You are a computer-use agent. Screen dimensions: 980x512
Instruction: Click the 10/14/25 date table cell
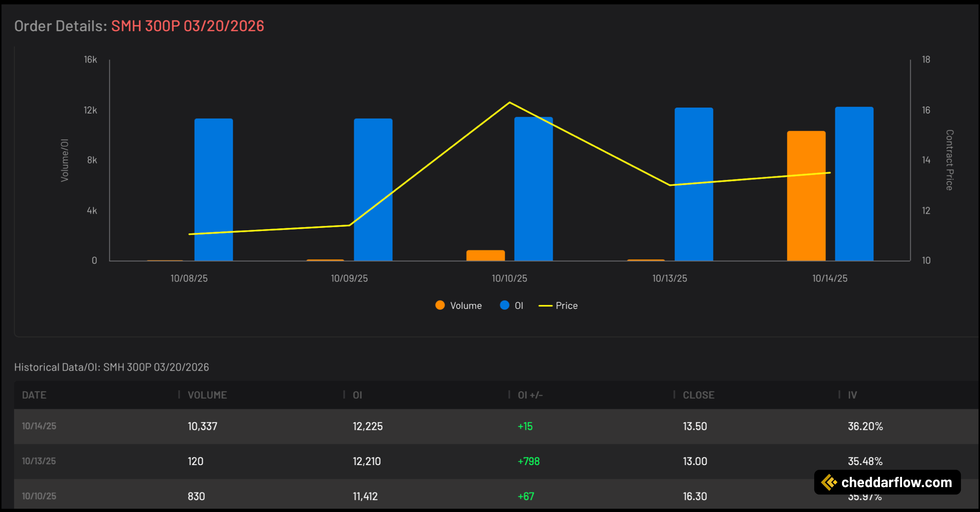coord(39,426)
